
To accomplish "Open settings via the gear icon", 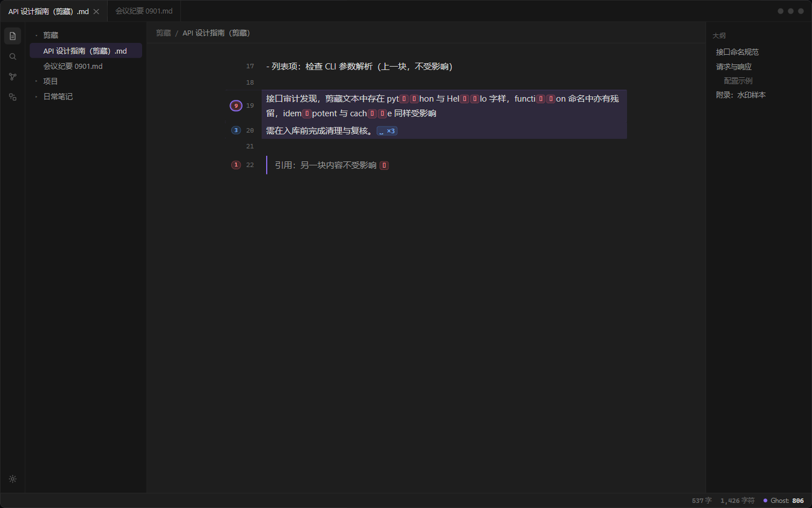I will tap(12, 479).
